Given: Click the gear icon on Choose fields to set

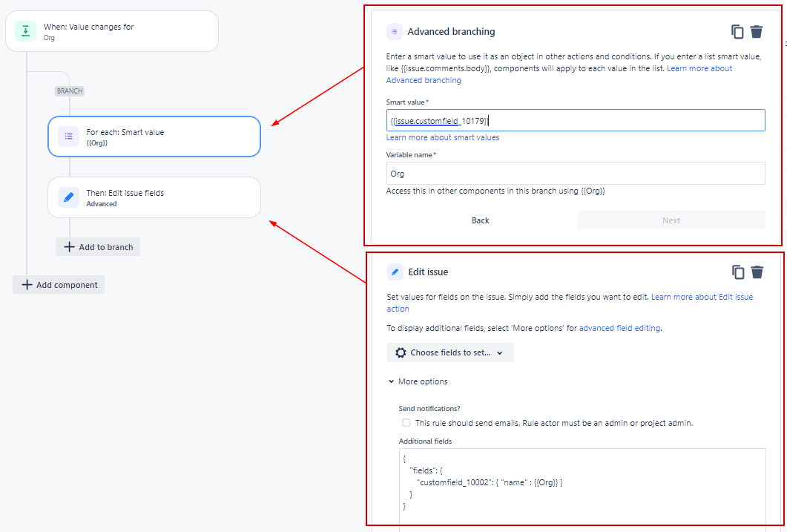Looking at the screenshot, I should [x=401, y=353].
